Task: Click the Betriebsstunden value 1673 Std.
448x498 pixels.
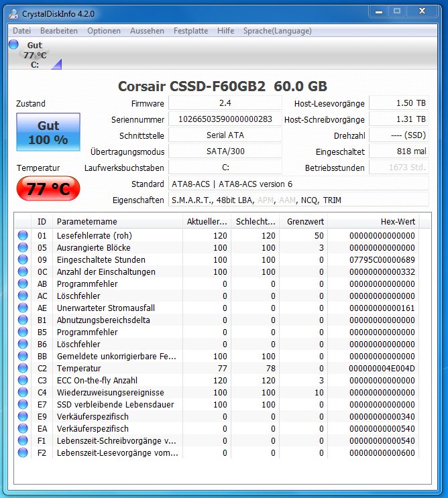Action: tap(399, 168)
